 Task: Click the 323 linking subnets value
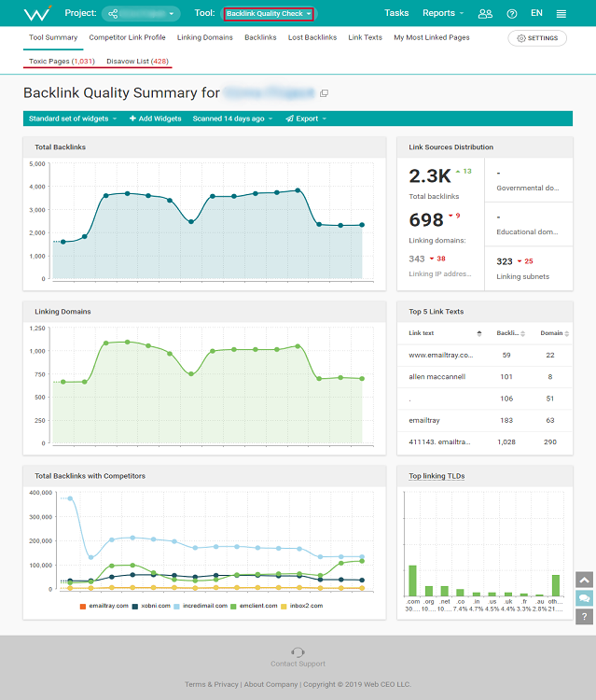pos(504,261)
